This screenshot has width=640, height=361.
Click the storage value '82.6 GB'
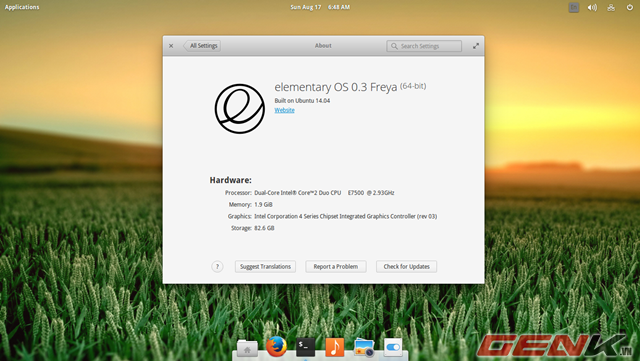264,228
